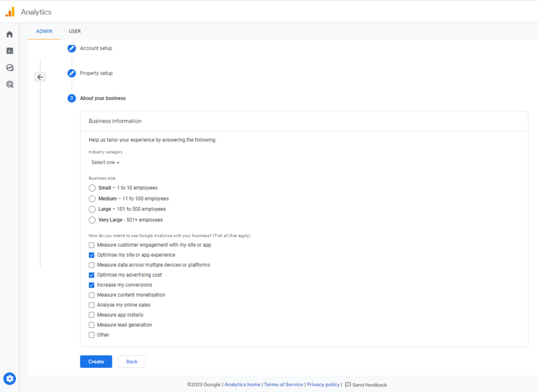The width and height of the screenshot is (538, 392).
Task: Enable Measure customer engagement with my site
Action: (x=91, y=245)
